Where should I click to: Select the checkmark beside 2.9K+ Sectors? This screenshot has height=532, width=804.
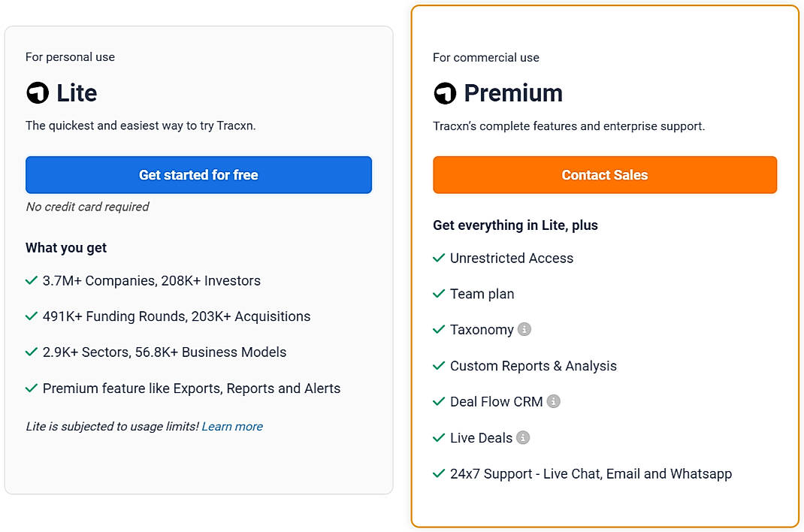32,352
